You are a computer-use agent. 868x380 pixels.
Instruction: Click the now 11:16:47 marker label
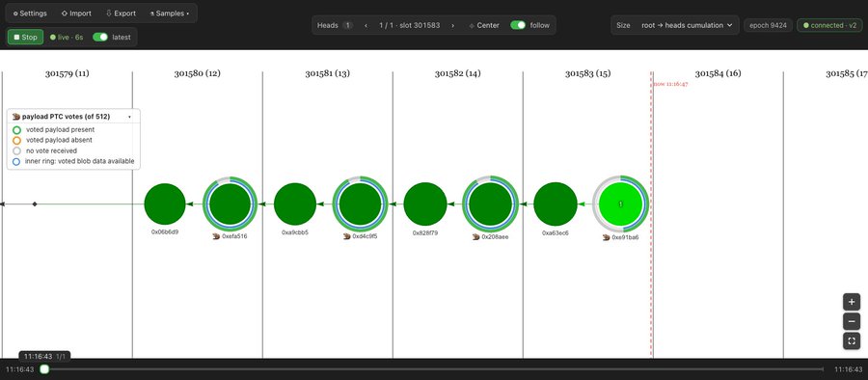click(670, 84)
